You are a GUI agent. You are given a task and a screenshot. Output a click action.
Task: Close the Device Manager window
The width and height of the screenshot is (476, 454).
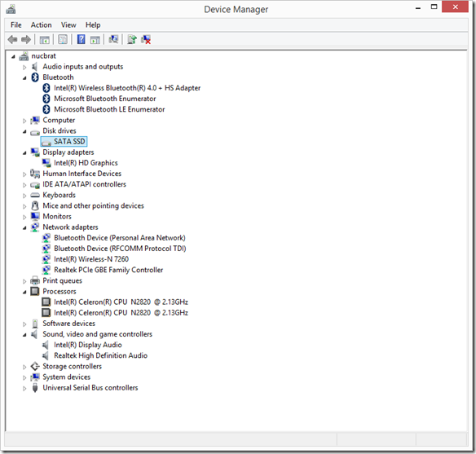pyautogui.click(x=455, y=7)
